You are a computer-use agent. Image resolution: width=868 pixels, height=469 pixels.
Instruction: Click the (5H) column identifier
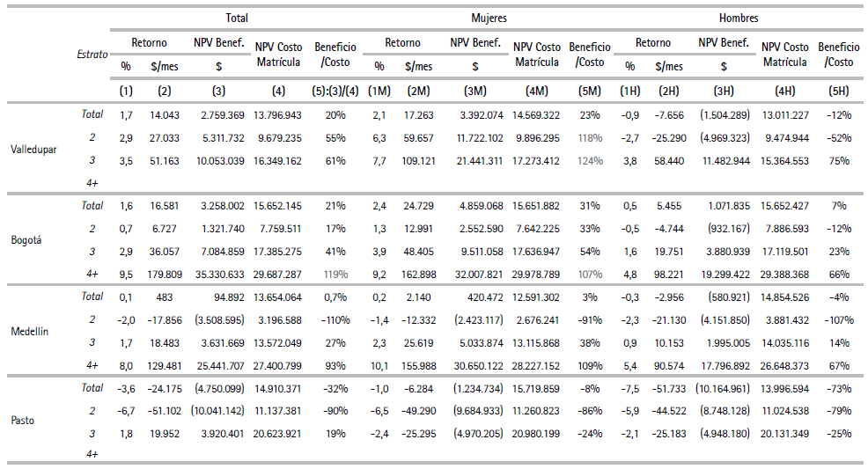pos(838,90)
